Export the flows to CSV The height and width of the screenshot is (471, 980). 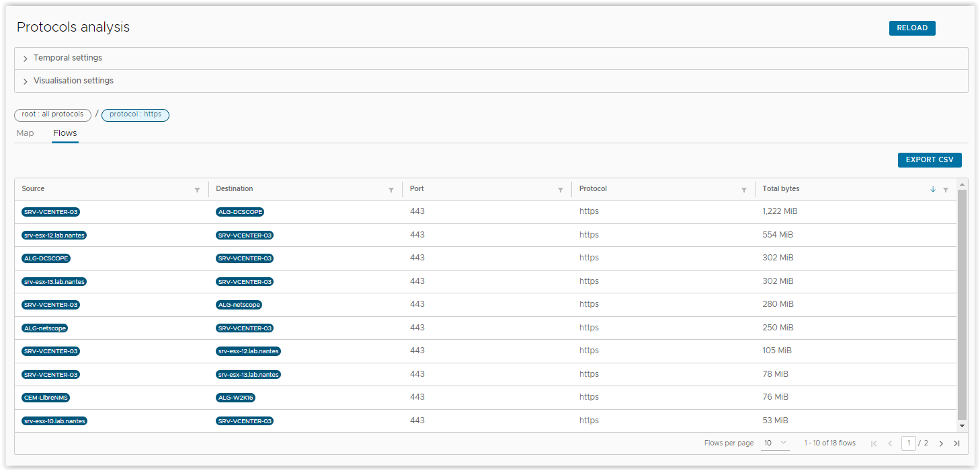click(930, 160)
